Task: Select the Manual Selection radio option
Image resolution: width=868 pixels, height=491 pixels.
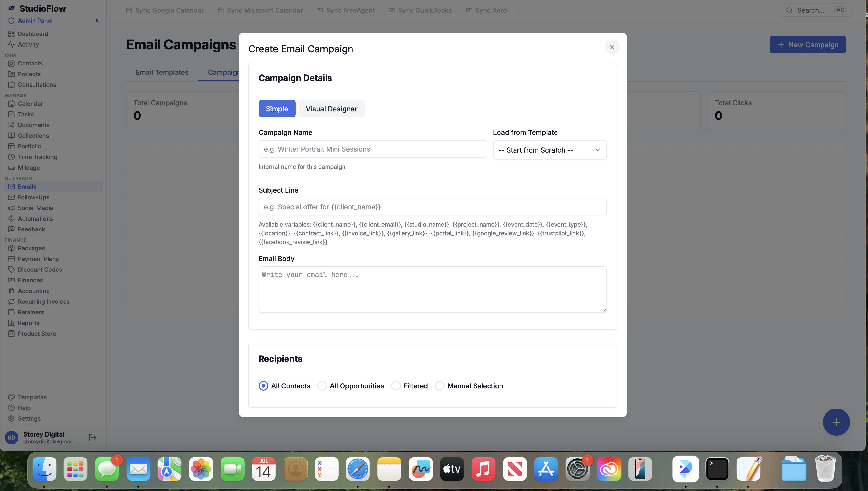Action: click(x=439, y=386)
